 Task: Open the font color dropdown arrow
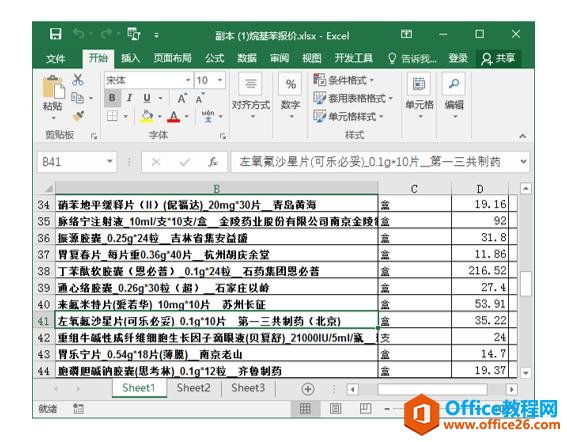coord(187,116)
